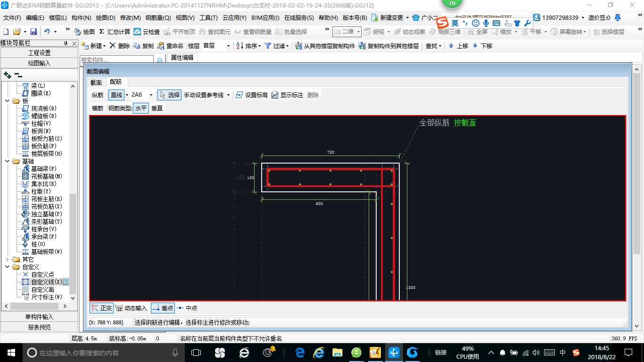Collapse the 基础 tree folder

(x=7, y=161)
